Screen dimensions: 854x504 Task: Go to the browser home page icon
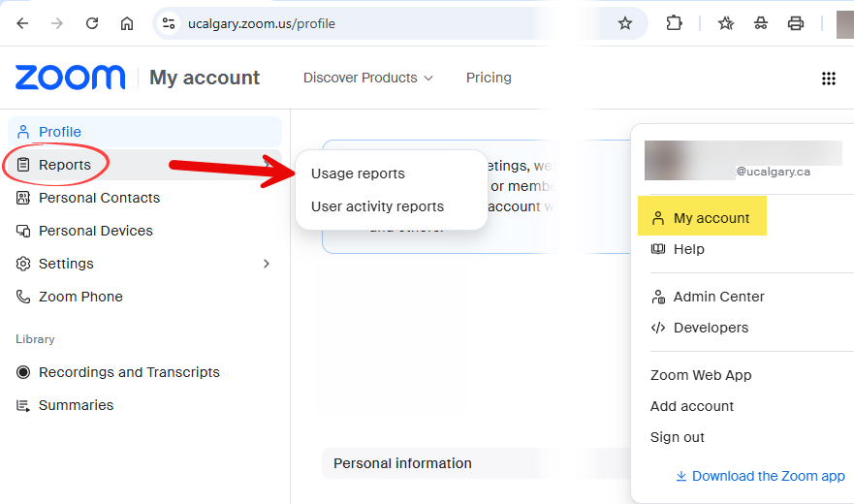point(127,23)
